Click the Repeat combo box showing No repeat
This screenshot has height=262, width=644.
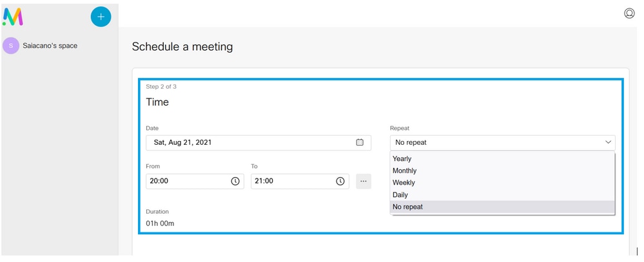(496, 142)
